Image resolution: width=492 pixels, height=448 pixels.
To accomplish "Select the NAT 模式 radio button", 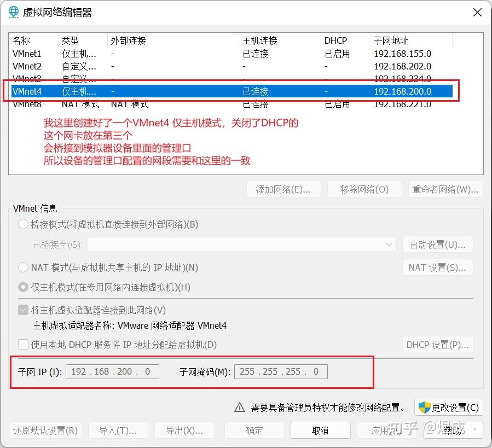I will coord(22,267).
